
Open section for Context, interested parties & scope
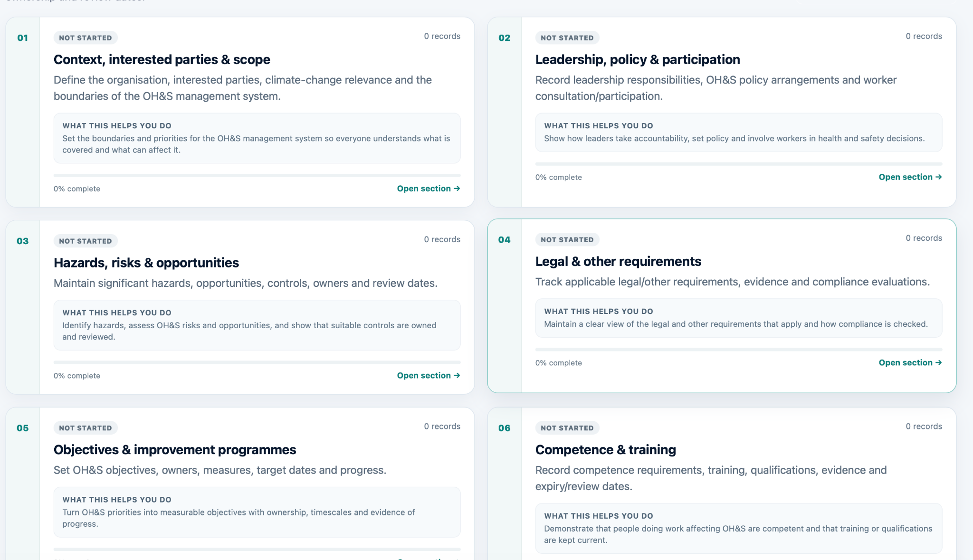point(429,189)
